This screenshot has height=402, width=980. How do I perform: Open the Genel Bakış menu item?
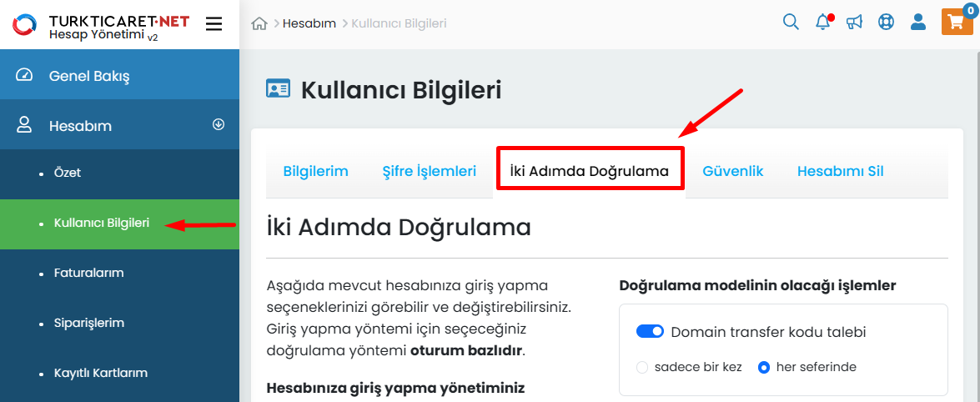89,76
